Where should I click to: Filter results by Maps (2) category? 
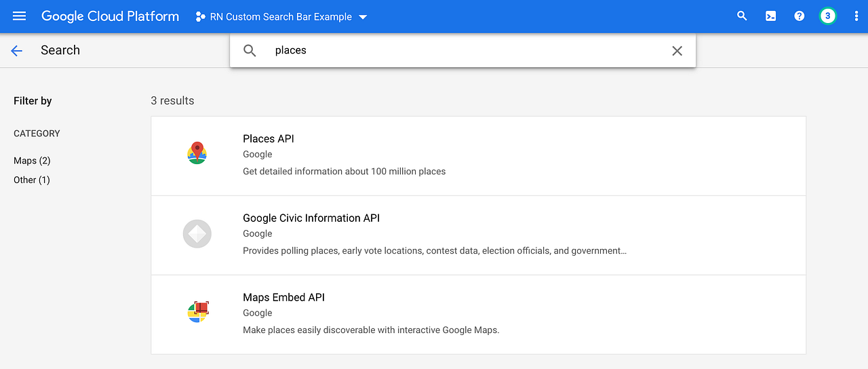click(32, 161)
